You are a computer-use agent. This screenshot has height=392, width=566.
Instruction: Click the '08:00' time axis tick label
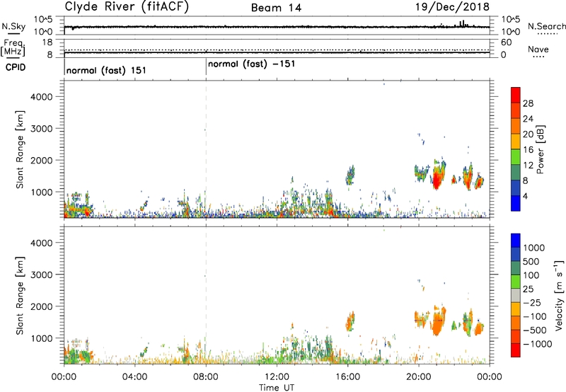click(x=206, y=377)
